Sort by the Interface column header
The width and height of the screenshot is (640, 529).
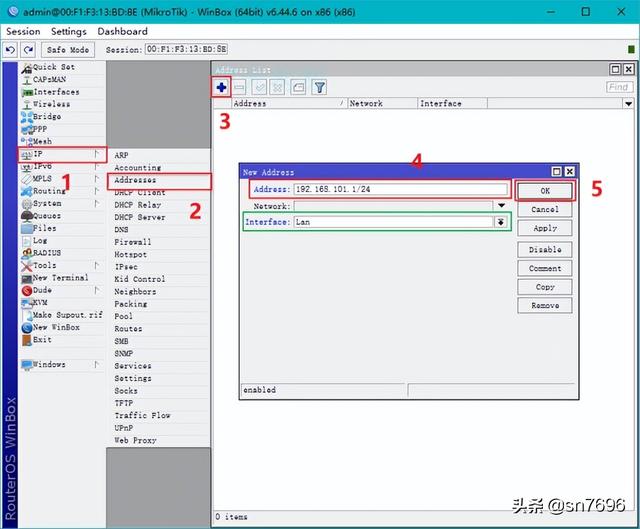pyautogui.click(x=453, y=104)
